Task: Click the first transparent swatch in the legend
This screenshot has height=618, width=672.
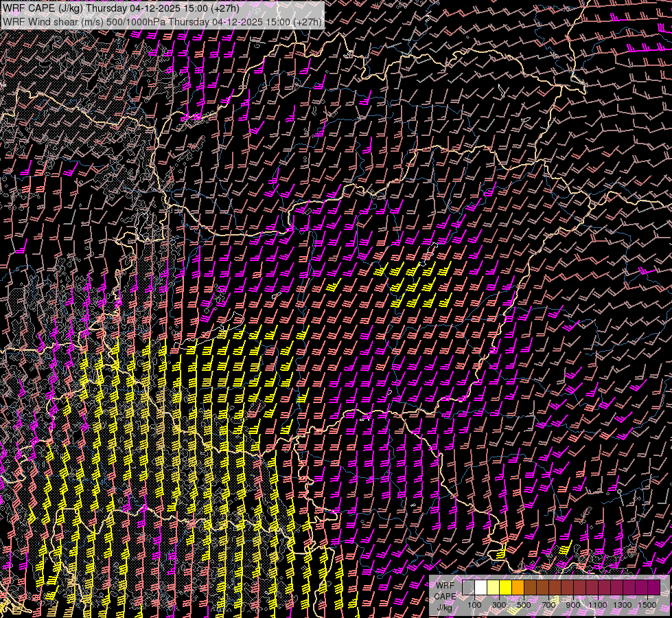Action: pos(468,588)
